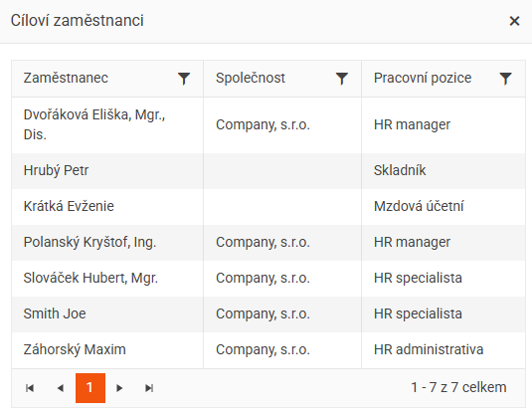Select Hrubý Petr row

tap(268, 170)
